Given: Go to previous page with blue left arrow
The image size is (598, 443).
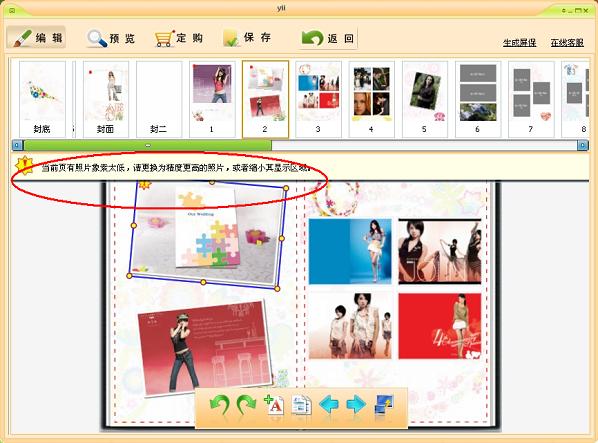Looking at the screenshot, I should 328,404.
